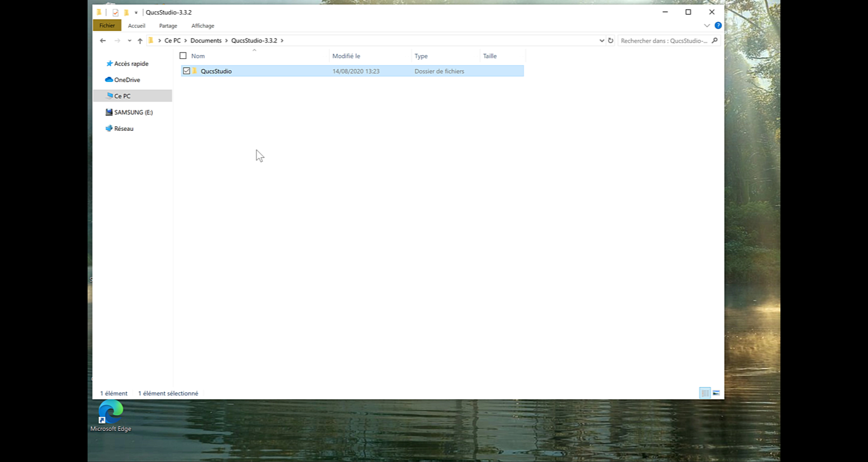Sort by the Nom column header
This screenshot has width=868, height=462.
pos(198,56)
